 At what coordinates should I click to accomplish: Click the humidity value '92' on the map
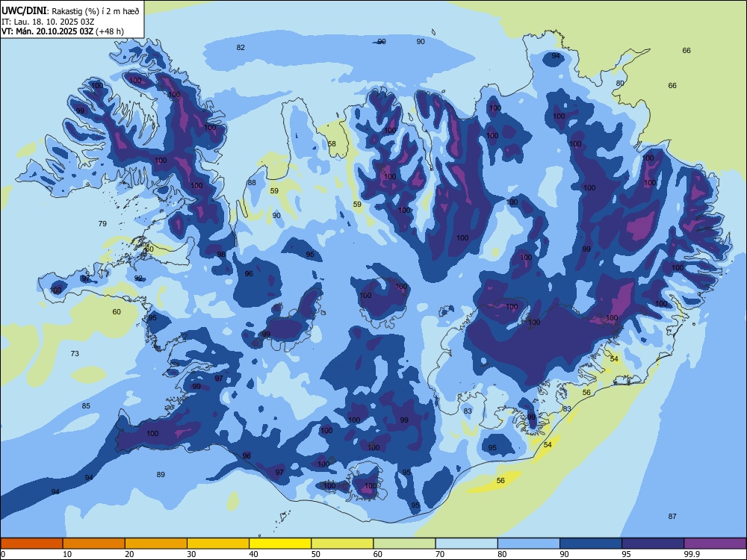138,278
